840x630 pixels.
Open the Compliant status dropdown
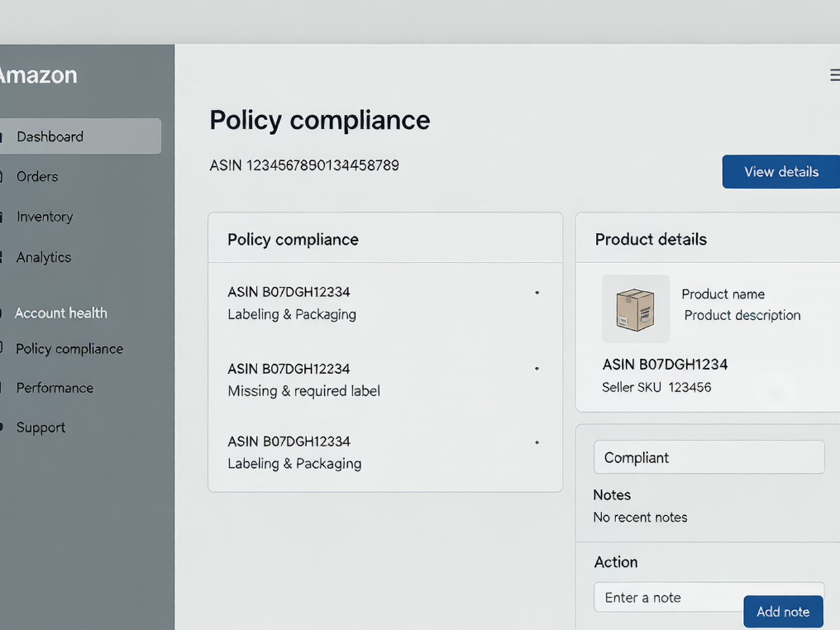[709, 457]
